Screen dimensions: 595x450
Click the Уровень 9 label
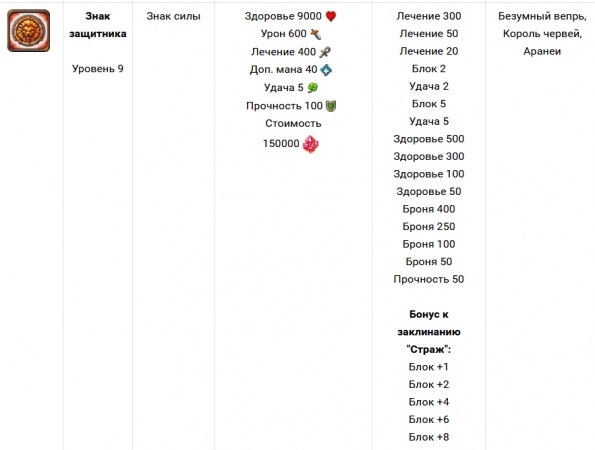pyautogui.click(x=98, y=69)
